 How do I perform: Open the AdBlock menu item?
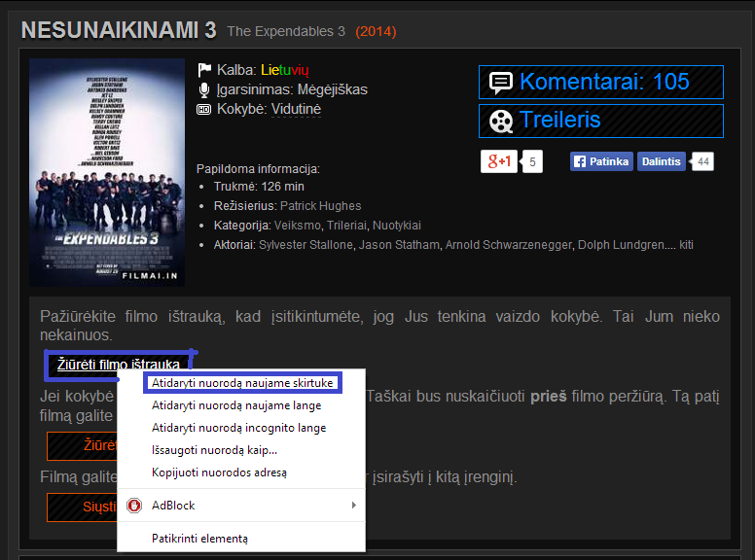pos(241,506)
